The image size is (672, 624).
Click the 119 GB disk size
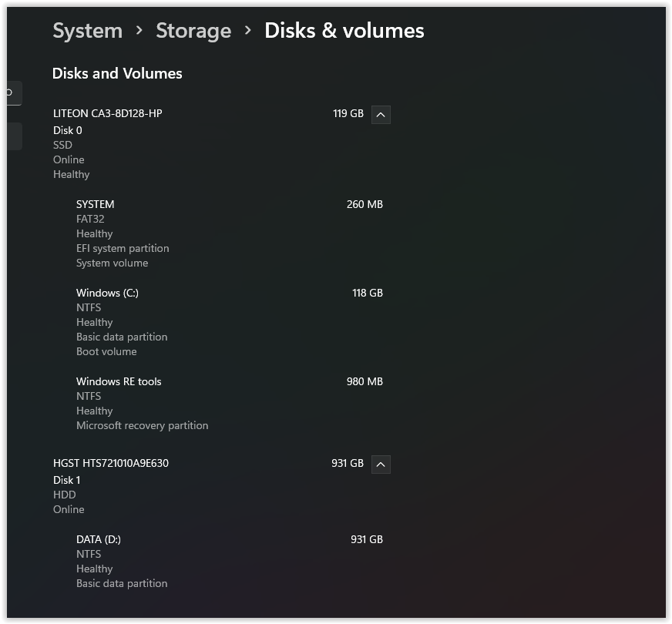tap(348, 113)
